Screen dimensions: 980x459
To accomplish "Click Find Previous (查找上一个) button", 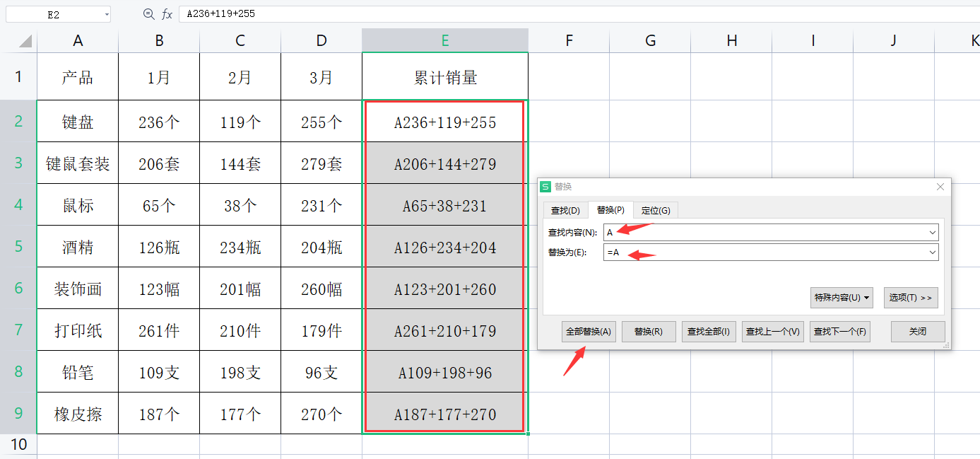I will (x=773, y=332).
